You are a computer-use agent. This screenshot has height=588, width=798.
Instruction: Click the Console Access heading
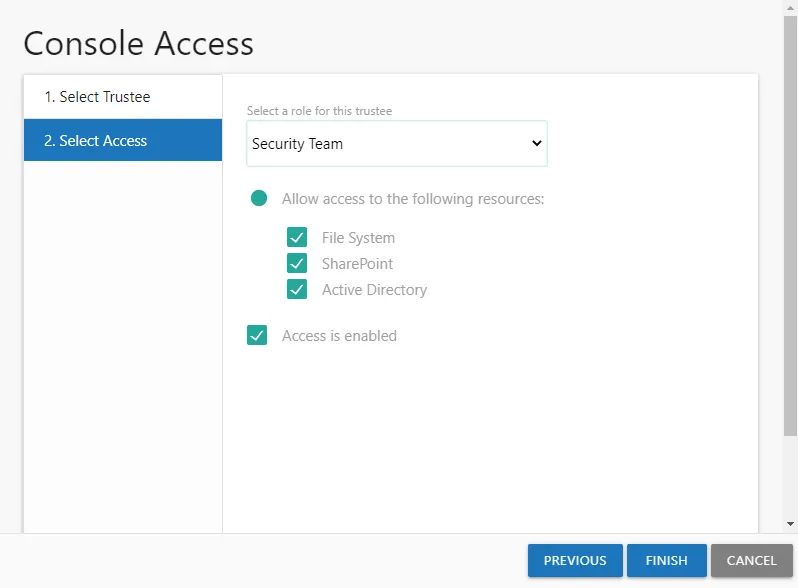(x=138, y=43)
